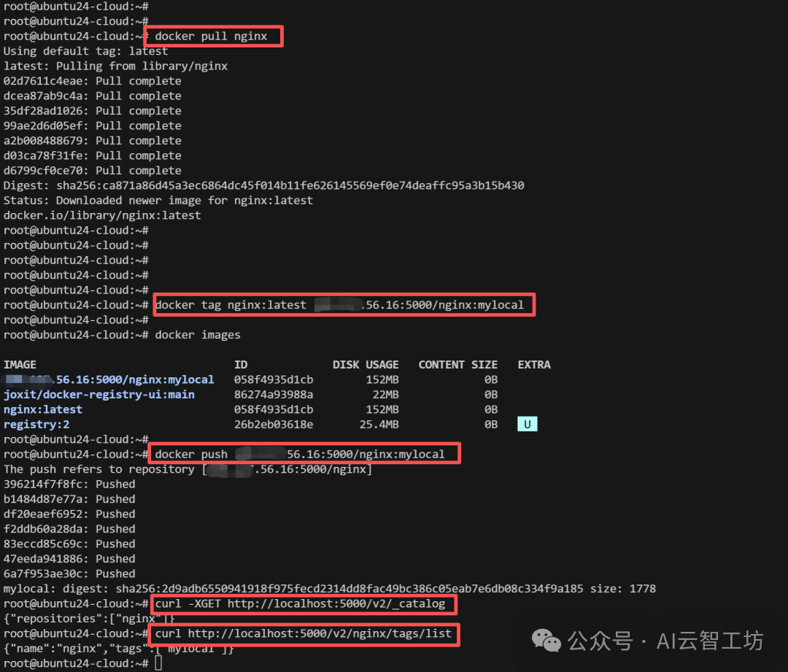Click the IMAGE column header
The width and height of the screenshot is (788, 672).
pyautogui.click(x=20, y=364)
